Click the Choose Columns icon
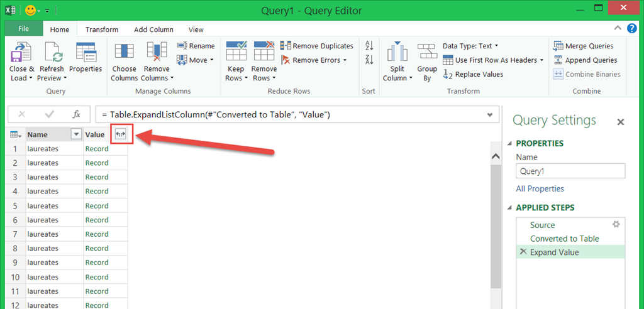This screenshot has width=644, height=309. [x=124, y=53]
